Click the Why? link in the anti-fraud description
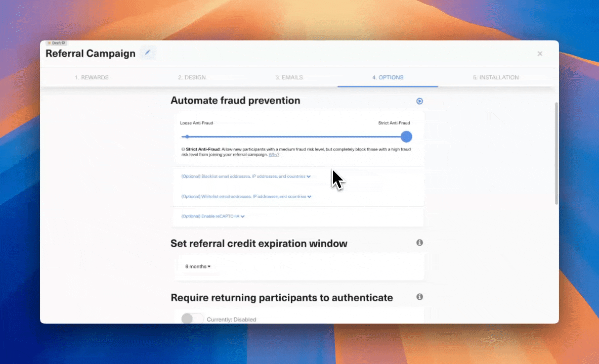 coord(273,155)
